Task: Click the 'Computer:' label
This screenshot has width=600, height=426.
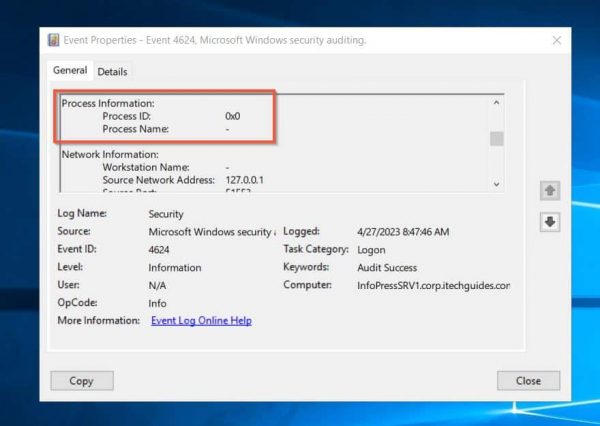Action: [307, 285]
